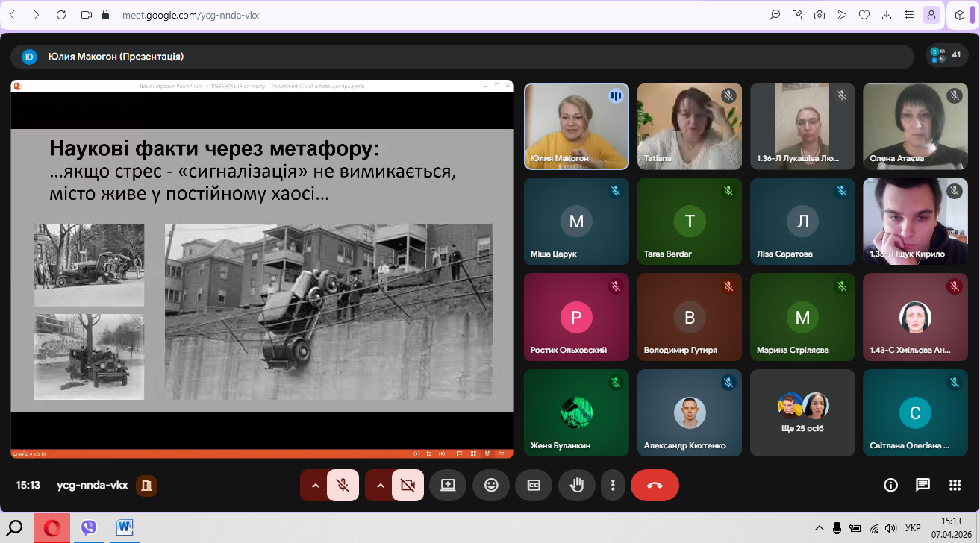Toggle closed captions on
The height and width of the screenshot is (543, 980).
click(534, 485)
